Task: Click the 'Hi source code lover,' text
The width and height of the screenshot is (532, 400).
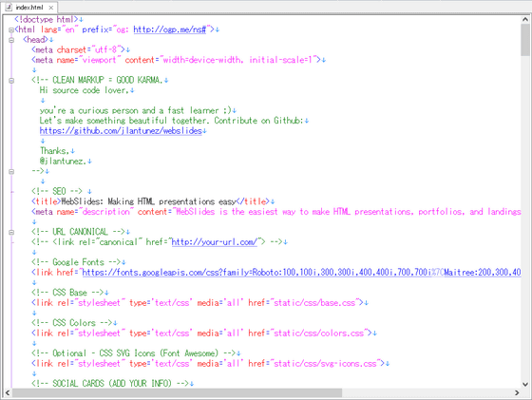Action: (x=85, y=90)
